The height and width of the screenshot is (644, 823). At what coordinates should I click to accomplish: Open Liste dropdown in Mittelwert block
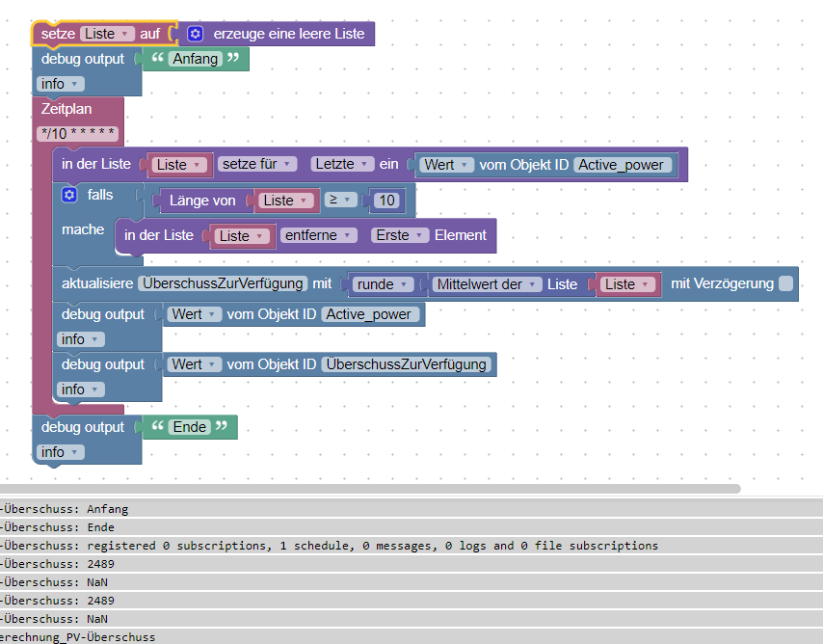pos(627,284)
